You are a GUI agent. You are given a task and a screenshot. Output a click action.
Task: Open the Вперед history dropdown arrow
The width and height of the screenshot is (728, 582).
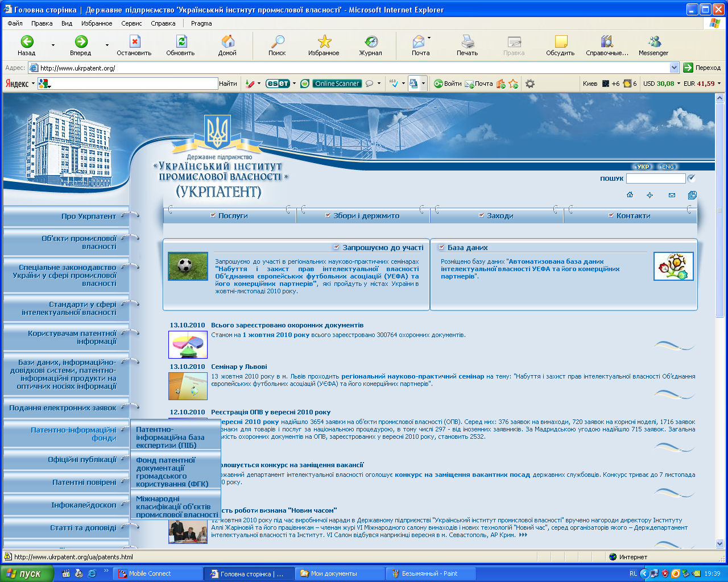107,45
